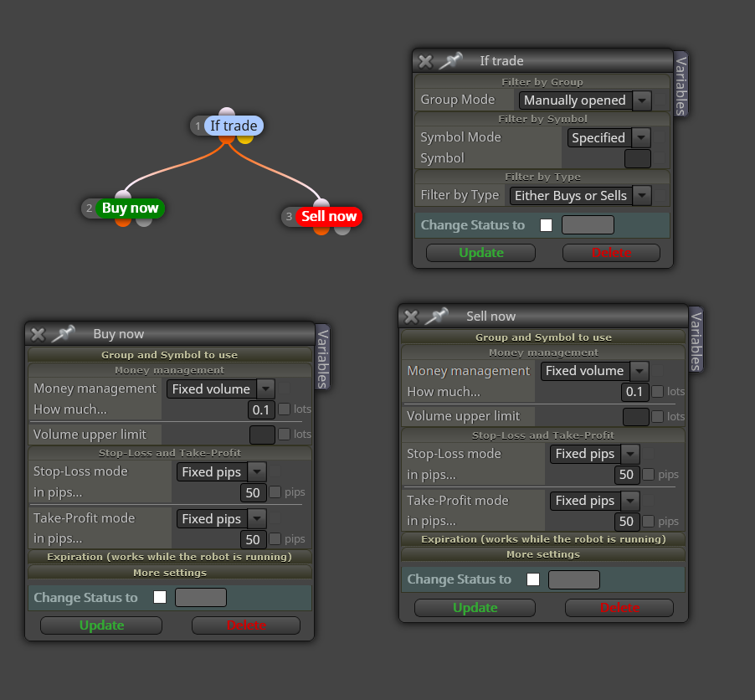Expand Group and Symbol section in Sell now
Viewport: 755px width, 700px height.
click(543, 337)
